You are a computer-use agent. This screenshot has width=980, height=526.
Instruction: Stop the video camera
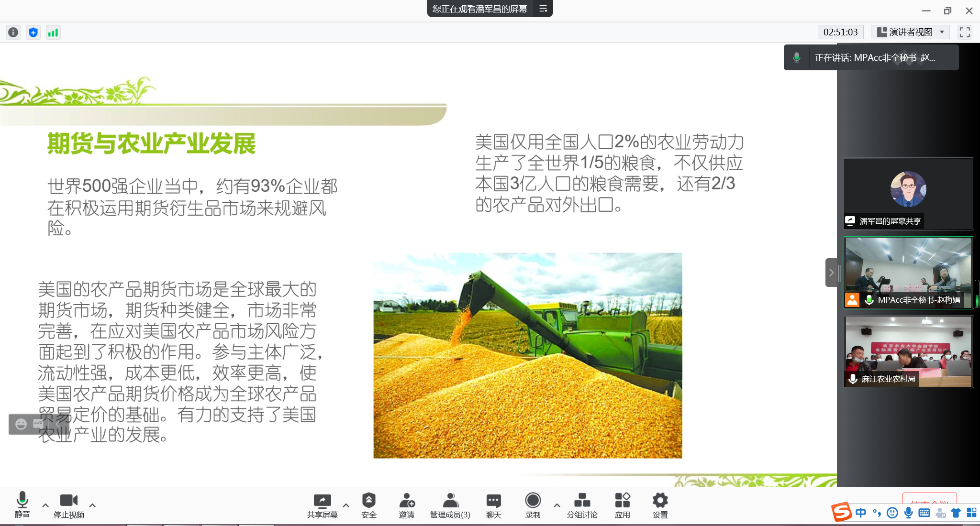click(x=68, y=505)
